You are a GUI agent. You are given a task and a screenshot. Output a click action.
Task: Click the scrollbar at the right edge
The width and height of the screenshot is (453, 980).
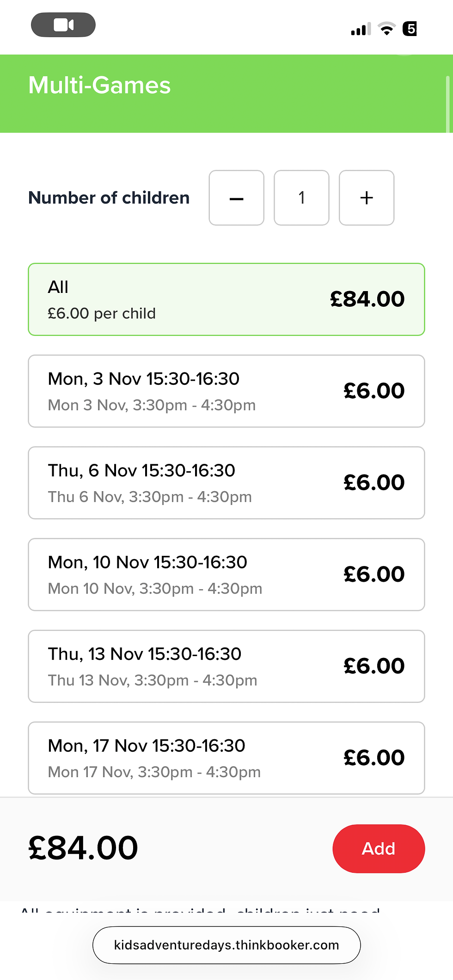447,104
